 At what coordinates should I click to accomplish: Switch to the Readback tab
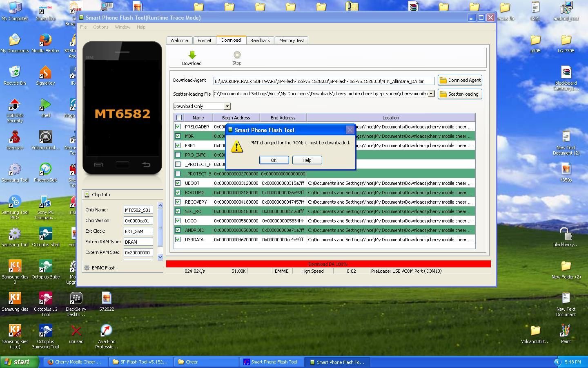point(260,40)
